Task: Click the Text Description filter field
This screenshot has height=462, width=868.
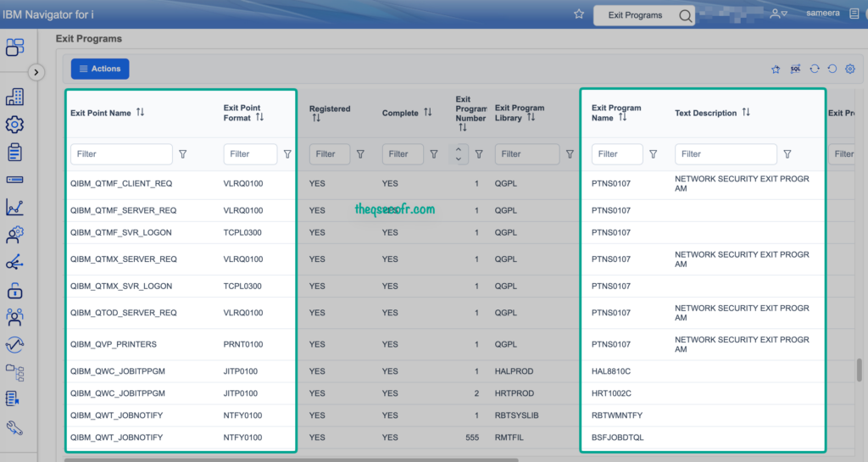Action: click(726, 153)
